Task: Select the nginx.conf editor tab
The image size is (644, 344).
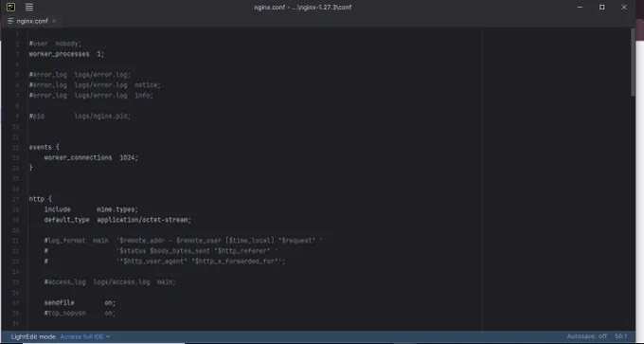Action: click(32, 21)
